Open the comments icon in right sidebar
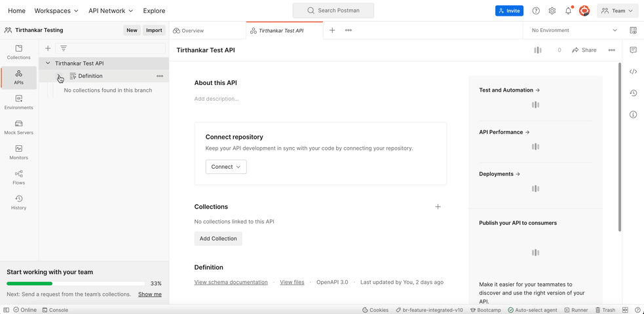This screenshot has width=644, height=314. click(633, 50)
